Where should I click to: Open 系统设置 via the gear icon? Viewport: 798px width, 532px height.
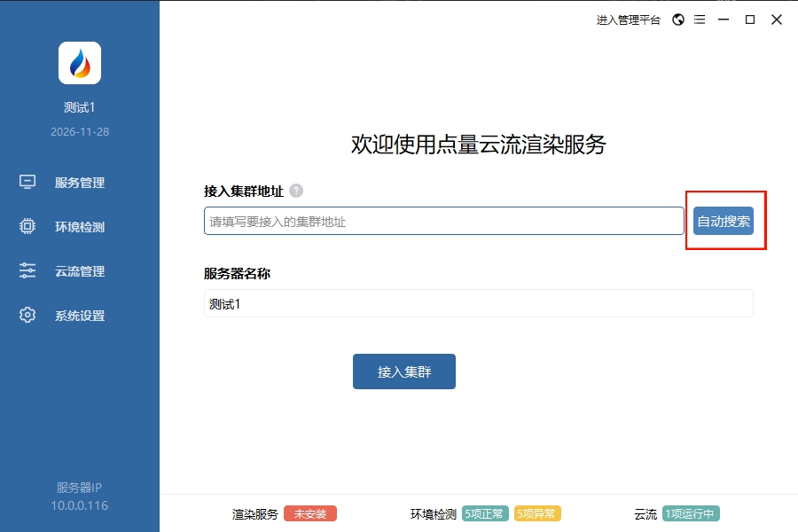point(27,316)
